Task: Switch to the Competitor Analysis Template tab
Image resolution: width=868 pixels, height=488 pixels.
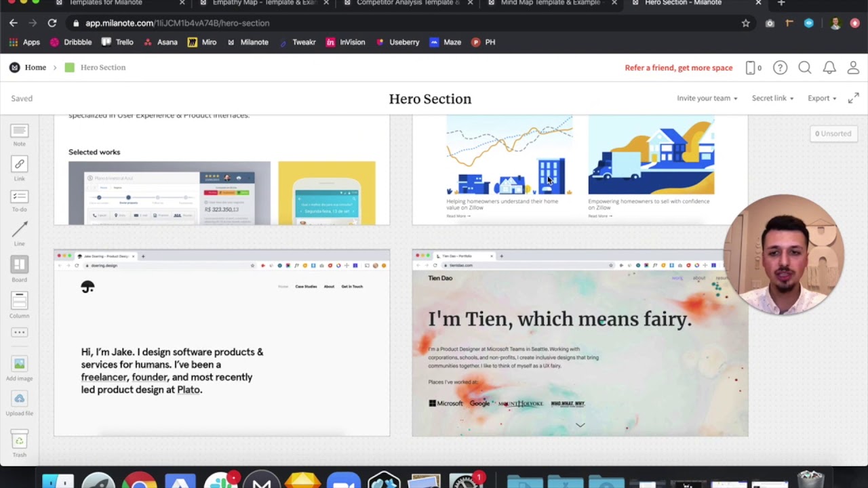Action: 408,3
